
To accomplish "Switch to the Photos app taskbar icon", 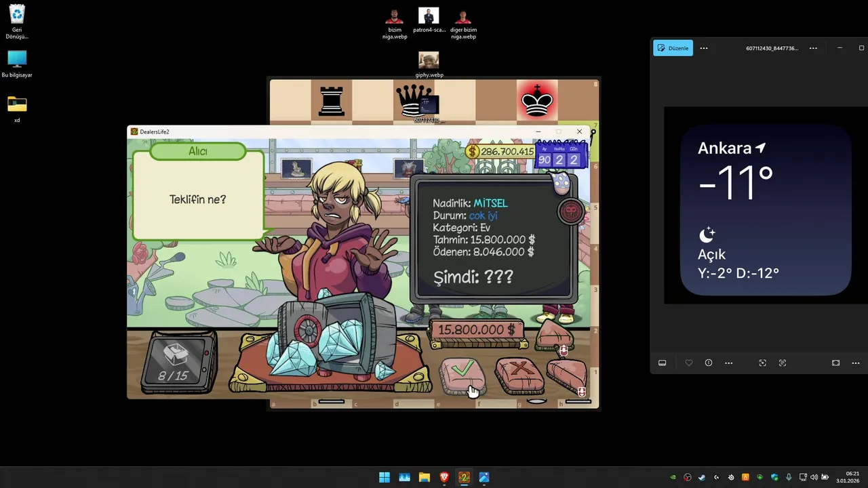I will [x=484, y=477].
